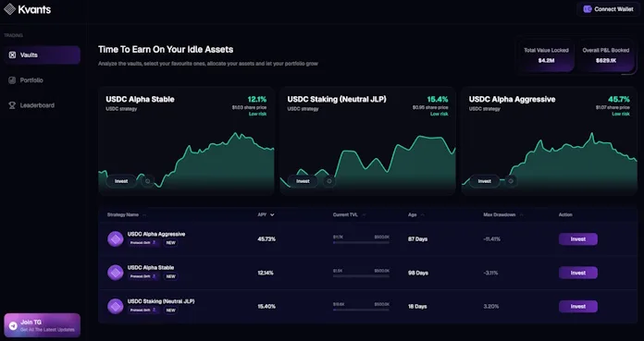The width and height of the screenshot is (644, 341).
Task: Click the Total Value Locked stat card
Action: pos(546,55)
